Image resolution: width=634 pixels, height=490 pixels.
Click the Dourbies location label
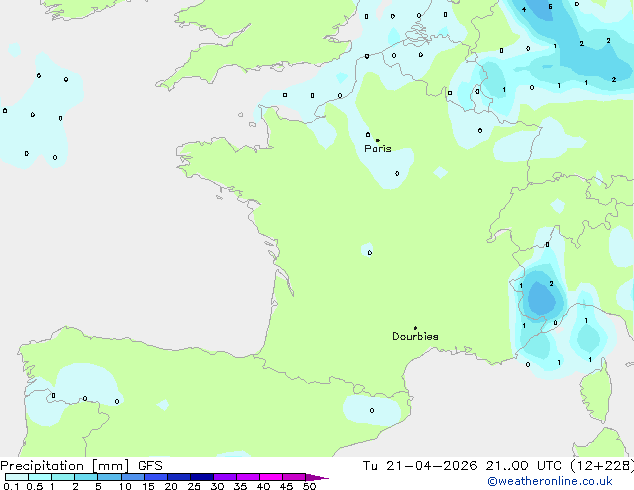[x=415, y=336]
